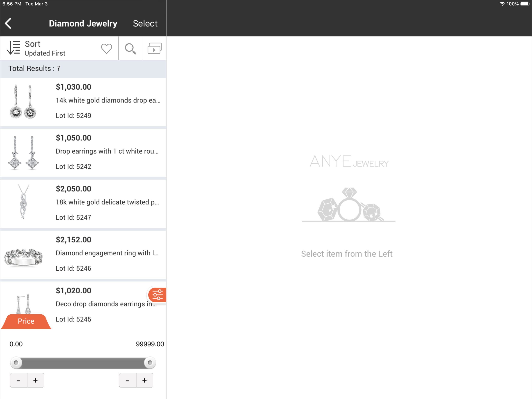Open the Sort Updated First menu
The width and height of the screenshot is (532, 399).
pyautogui.click(x=45, y=48)
